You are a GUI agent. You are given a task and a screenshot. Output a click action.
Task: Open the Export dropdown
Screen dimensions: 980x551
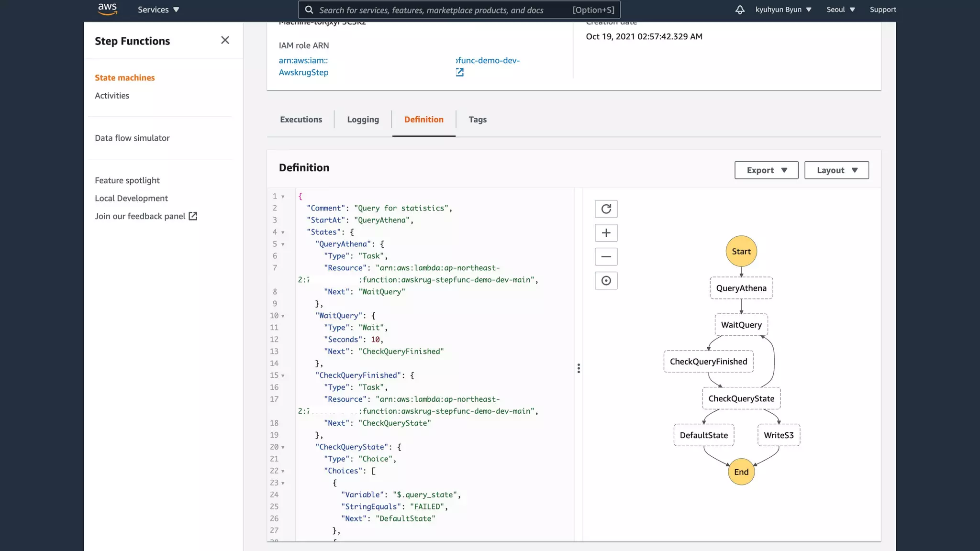pyautogui.click(x=766, y=170)
